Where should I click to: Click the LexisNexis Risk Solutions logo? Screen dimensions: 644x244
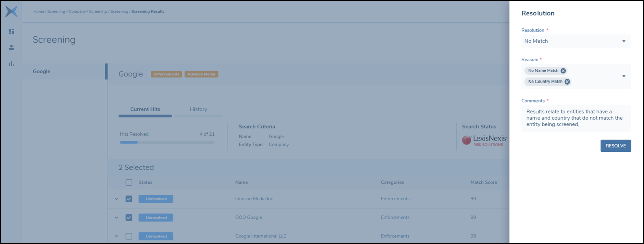tap(484, 141)
